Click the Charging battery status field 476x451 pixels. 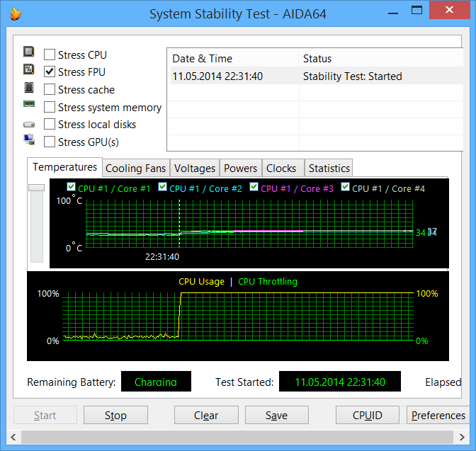click(x=156, y=381)
